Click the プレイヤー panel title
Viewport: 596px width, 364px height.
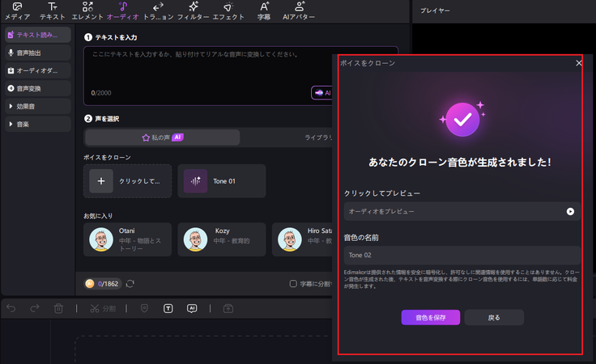[435, 11]
